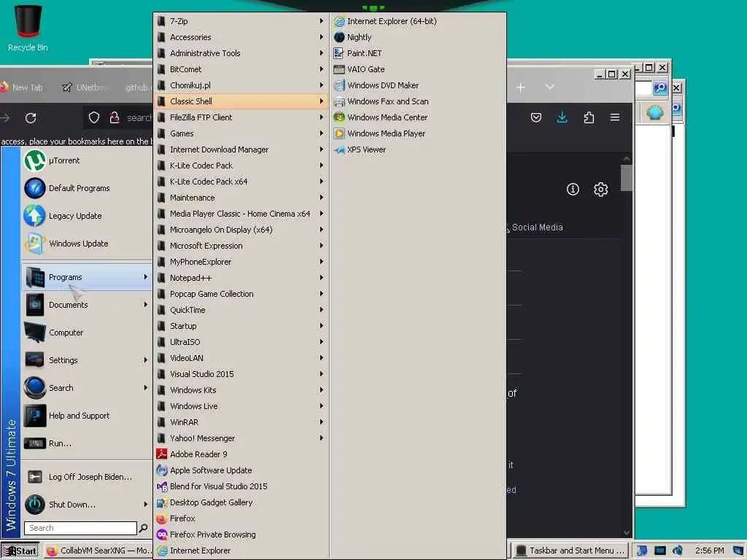This screenshot has width=747, height=560.
Task: Expand the Programs submenu
Action: (87, 277)
